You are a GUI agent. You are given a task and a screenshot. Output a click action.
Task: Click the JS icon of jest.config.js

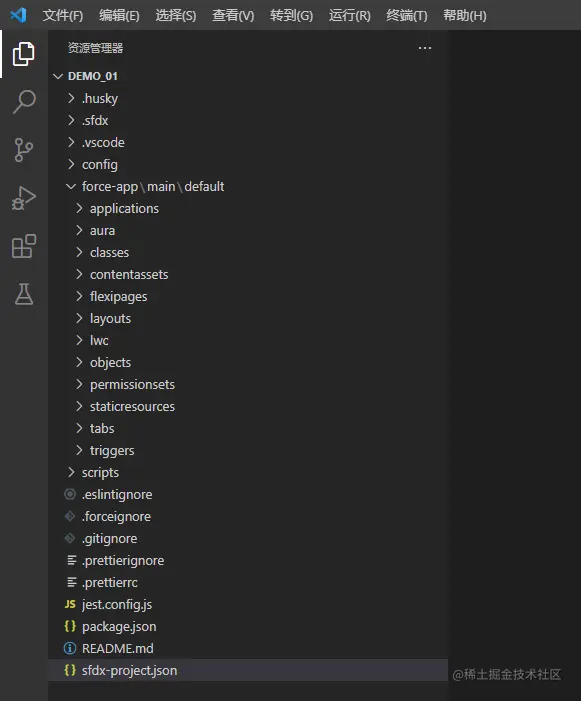70,604
